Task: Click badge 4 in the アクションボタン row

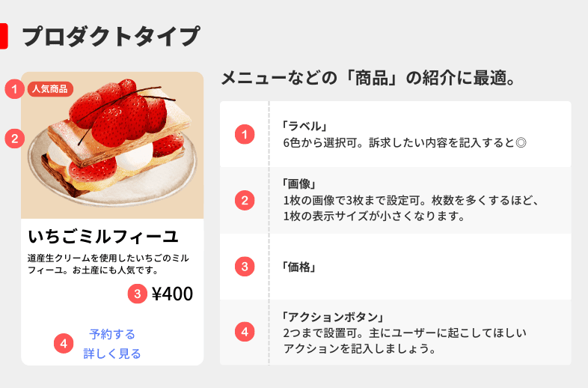Action: click(x=245, y=332)
